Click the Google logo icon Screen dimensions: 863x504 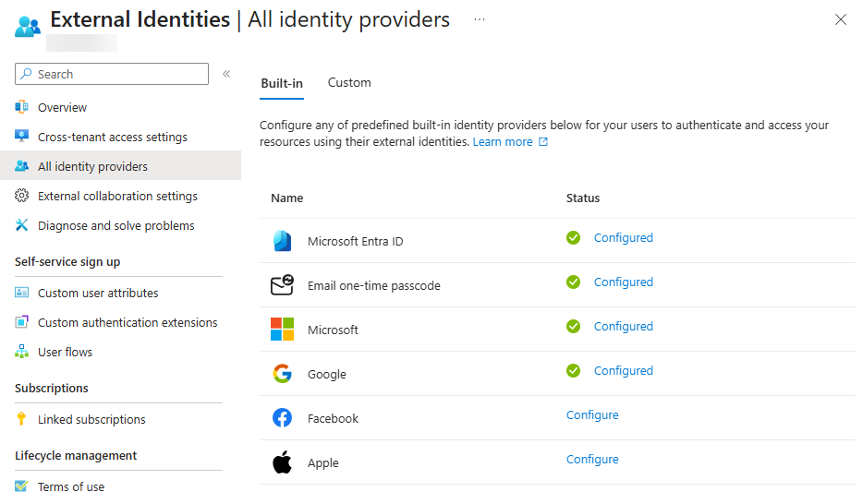point(283,374)
